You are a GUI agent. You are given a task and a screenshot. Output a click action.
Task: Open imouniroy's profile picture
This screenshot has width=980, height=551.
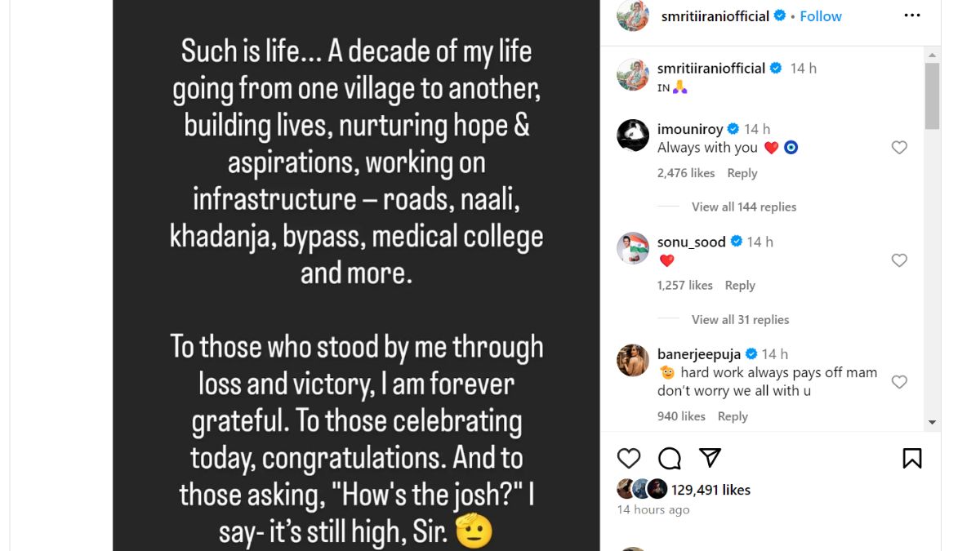point(633,136)
